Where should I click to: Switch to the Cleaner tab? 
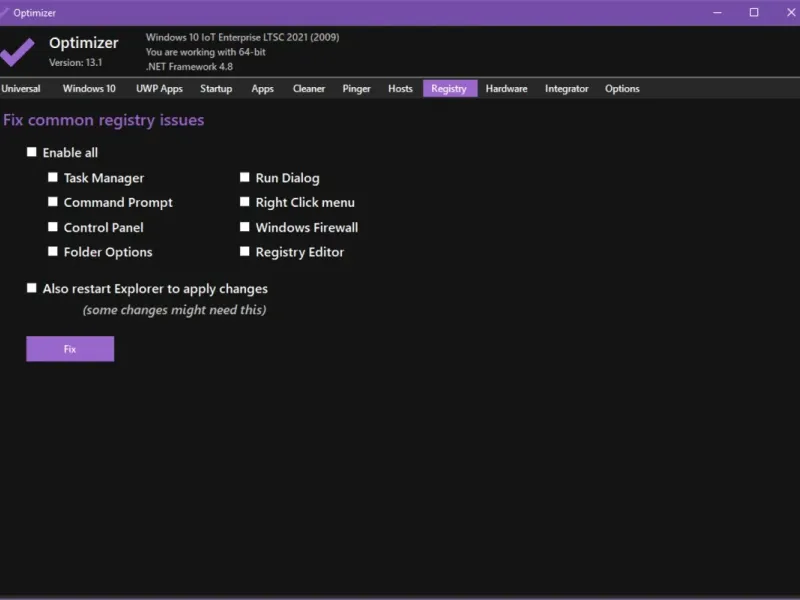pos(309,88)
